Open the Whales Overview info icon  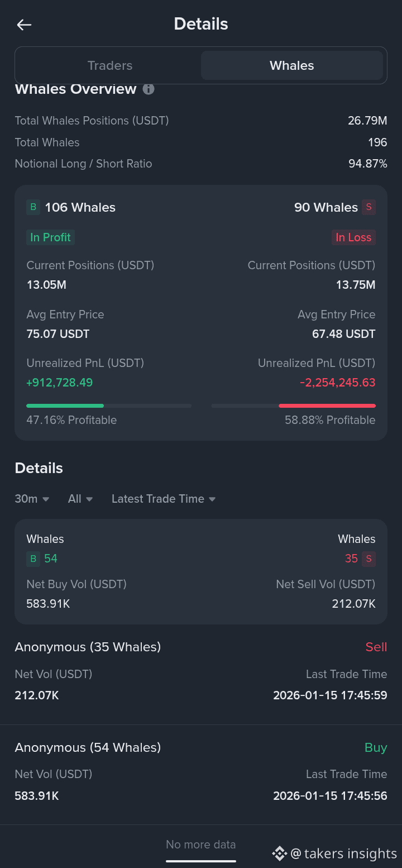(149, 89)
